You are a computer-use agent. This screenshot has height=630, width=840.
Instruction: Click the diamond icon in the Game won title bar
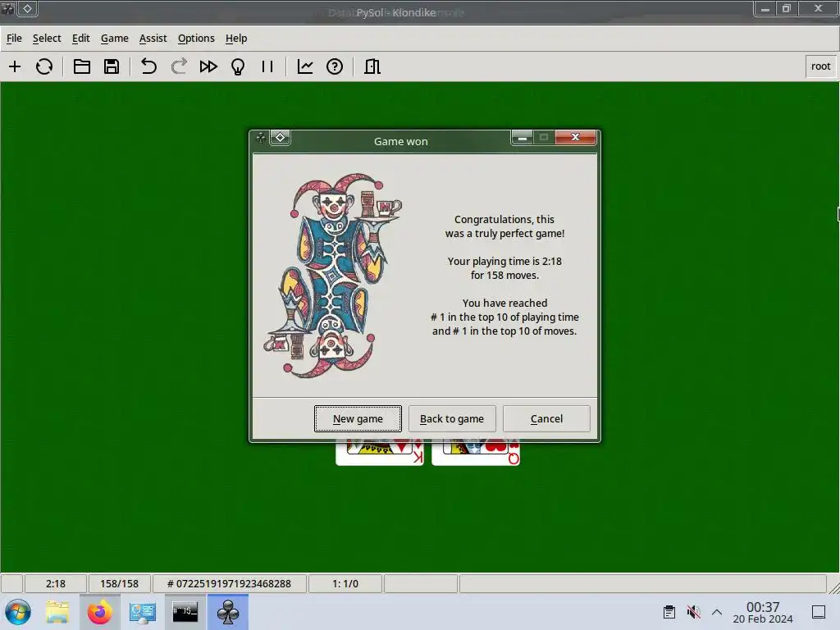[281, 138]
